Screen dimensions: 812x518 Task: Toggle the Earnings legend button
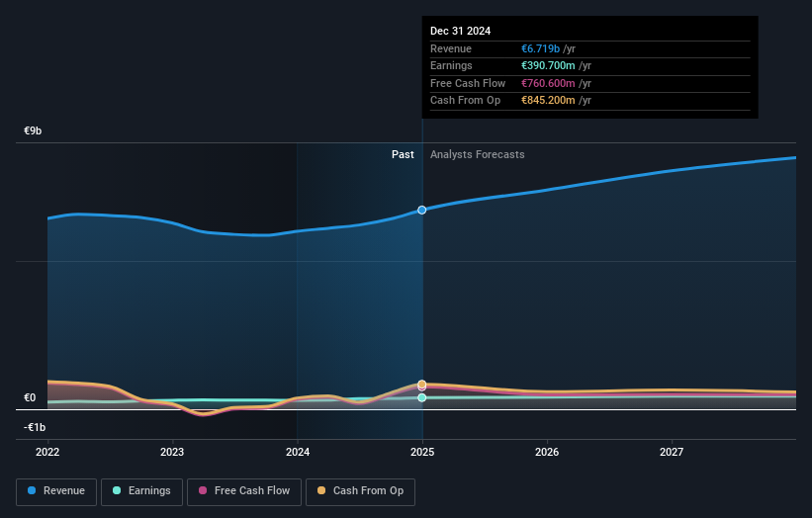[x=141, y=491]
